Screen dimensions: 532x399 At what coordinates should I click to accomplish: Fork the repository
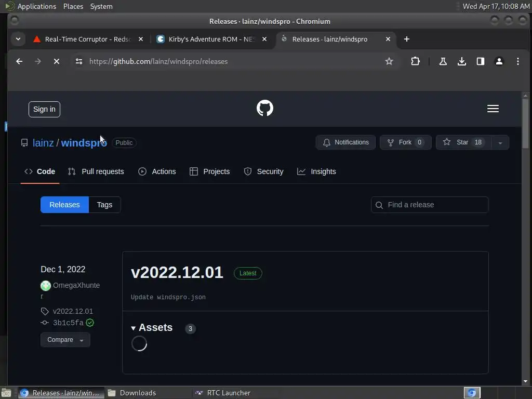(405, 142)
